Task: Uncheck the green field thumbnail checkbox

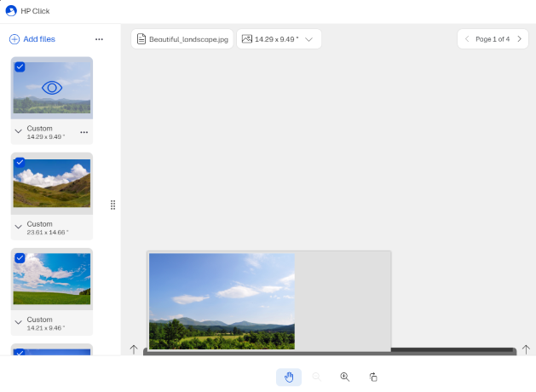Action: pyautogui.click(x=20, y=258)
